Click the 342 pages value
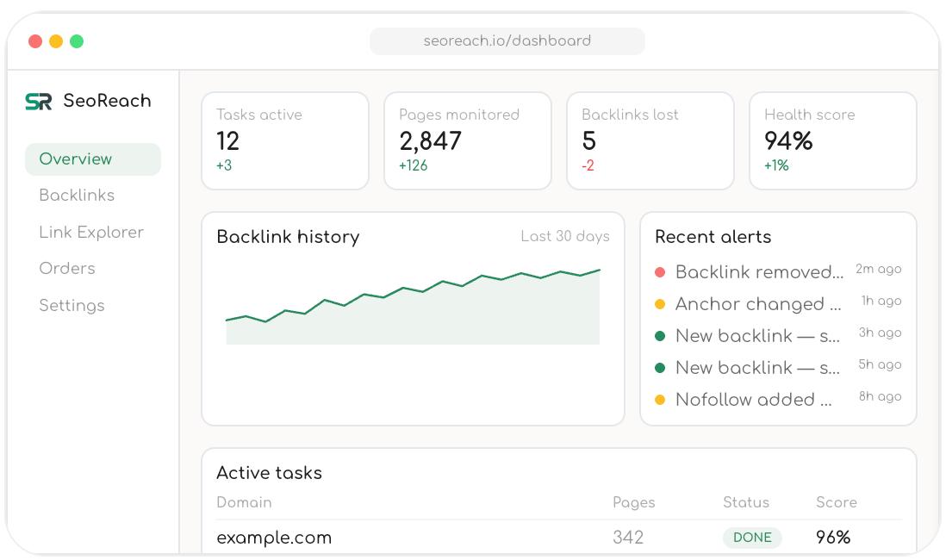 (x=628, y=537)
